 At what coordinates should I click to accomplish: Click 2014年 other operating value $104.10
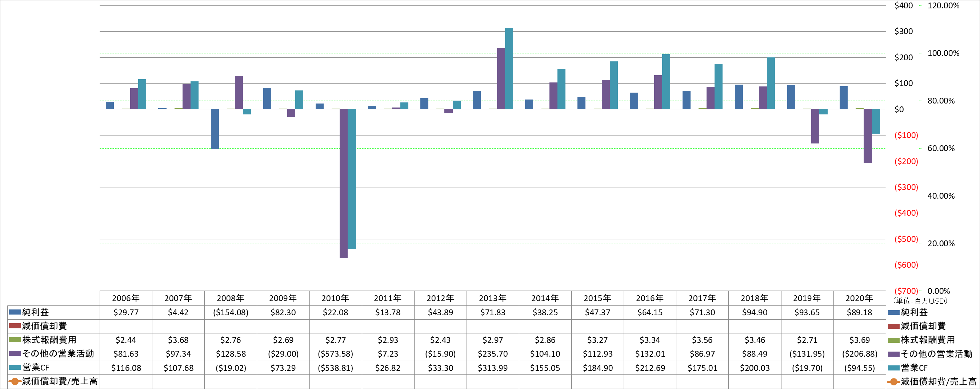pyautogui.click(x=545, y=354)
